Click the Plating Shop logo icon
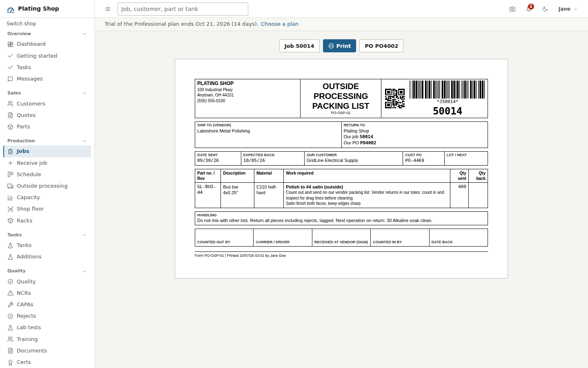Image resolution: width=588 pixels, height=368 pixels. coord(11,9)
